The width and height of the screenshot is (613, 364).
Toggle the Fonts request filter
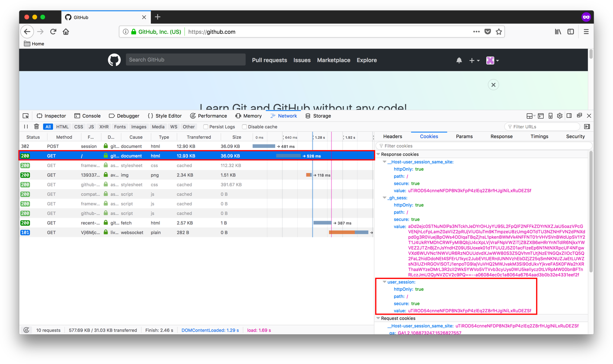120,127
